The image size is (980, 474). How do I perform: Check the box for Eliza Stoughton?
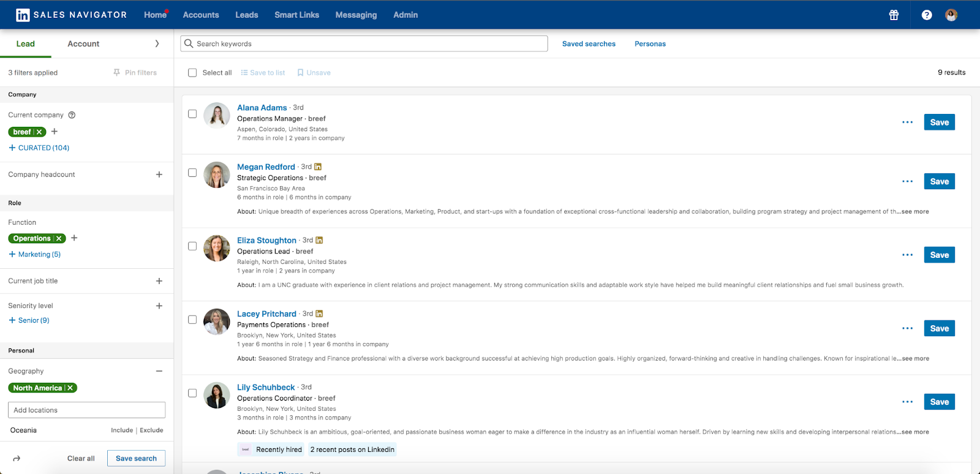pyautogui.click(x=192, y=246)
